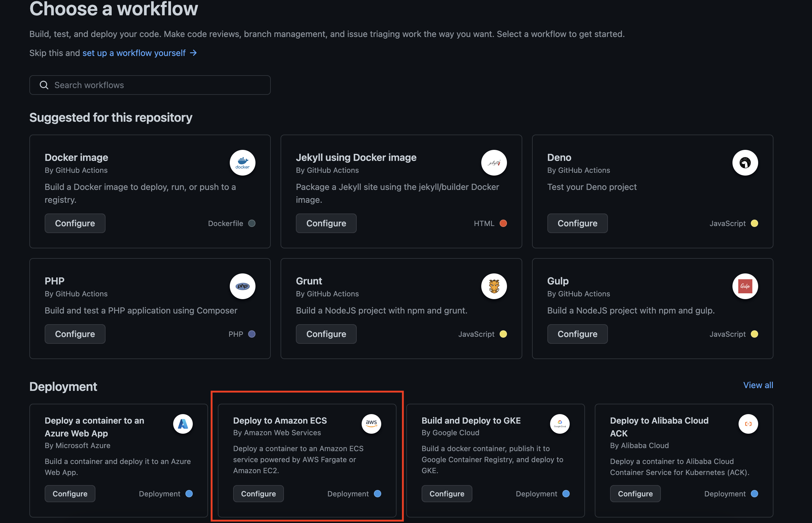This screenshot has width=812, height=523.
Task: Configure the Docker image workflow
Action: 75,223
